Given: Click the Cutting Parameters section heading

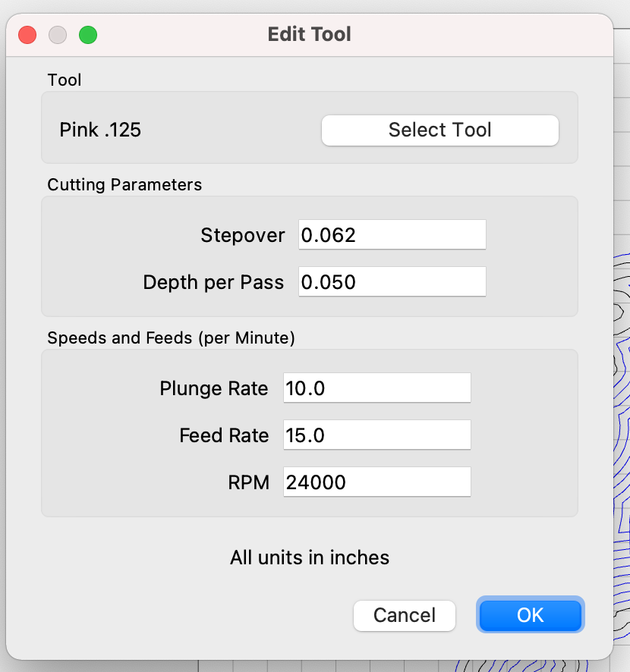Looking at the screenshot, I should (124, 185).
